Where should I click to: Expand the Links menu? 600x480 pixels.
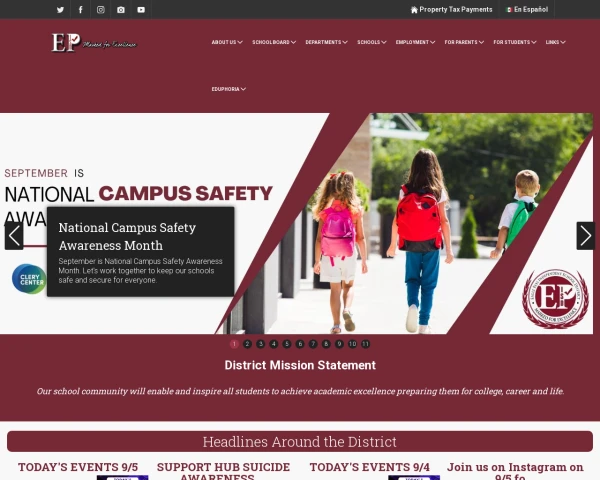pyautogui.click(x=556, y=42)
